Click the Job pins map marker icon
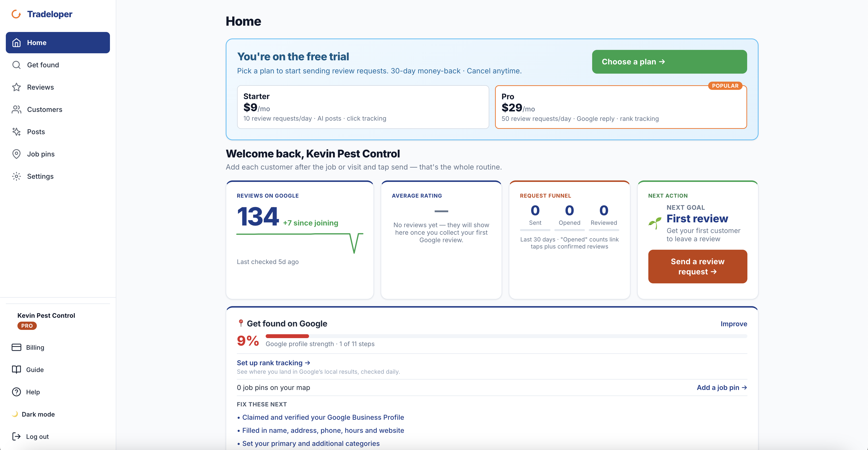The height and width of the screenshot is (450, 868). pyautogui.click(x=16, y=154)
